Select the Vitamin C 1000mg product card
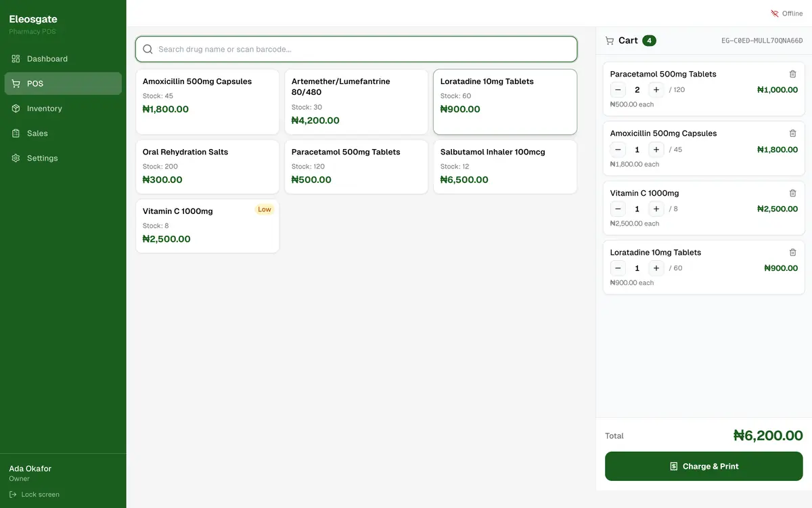Image resolution: width=812 pixels, height=508 pixels. [208, 226]
